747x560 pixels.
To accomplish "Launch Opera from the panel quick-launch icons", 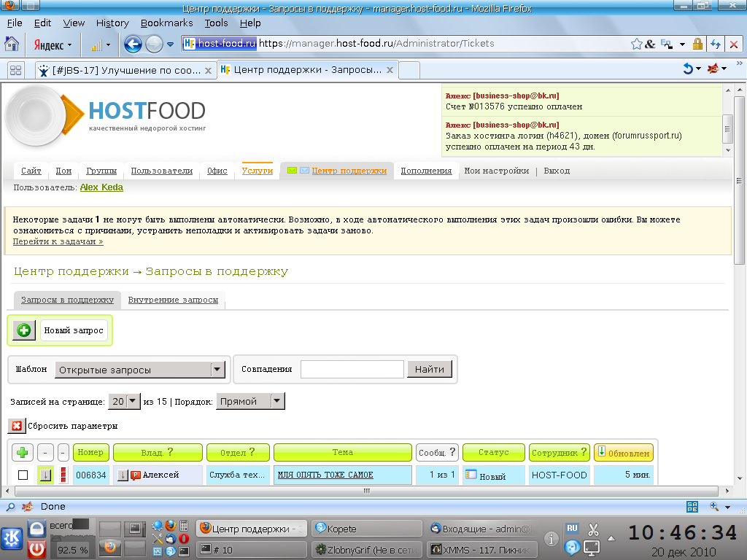I will click(184, 539).
